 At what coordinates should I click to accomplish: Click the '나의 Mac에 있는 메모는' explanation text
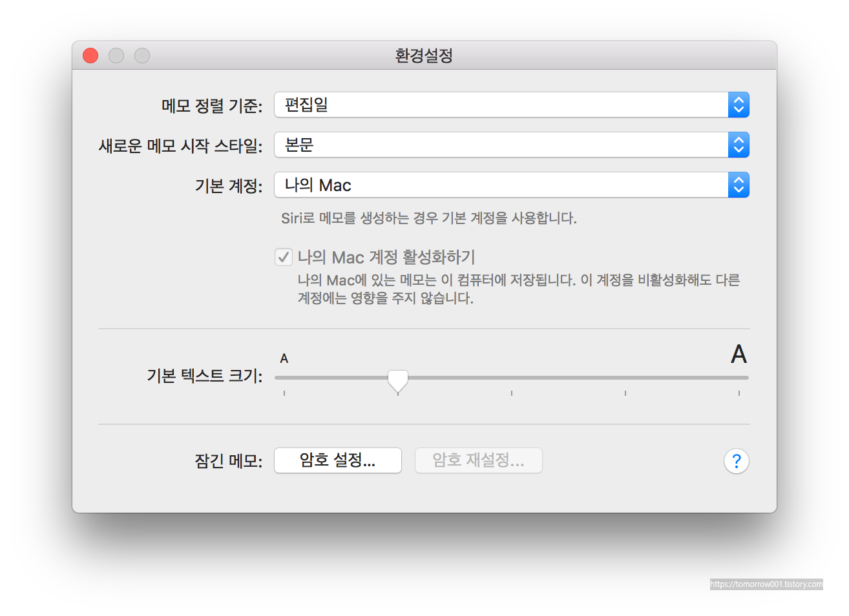click(519, 289)
